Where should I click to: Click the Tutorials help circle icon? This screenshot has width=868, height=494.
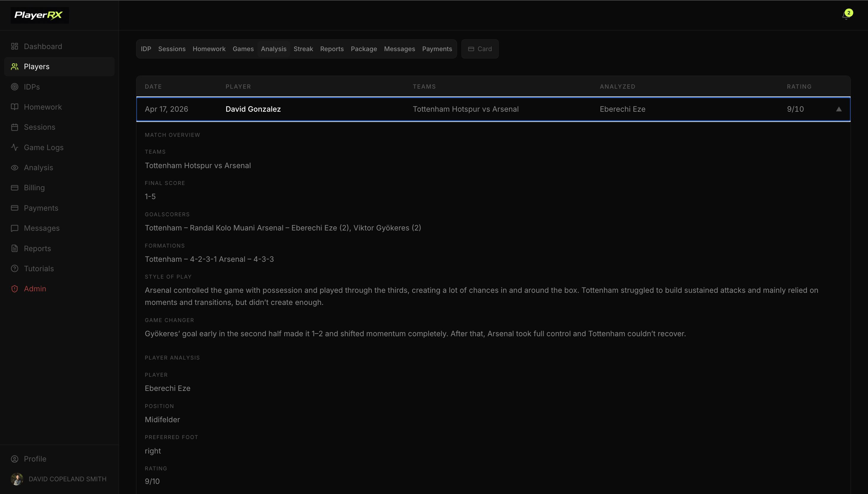14,269
